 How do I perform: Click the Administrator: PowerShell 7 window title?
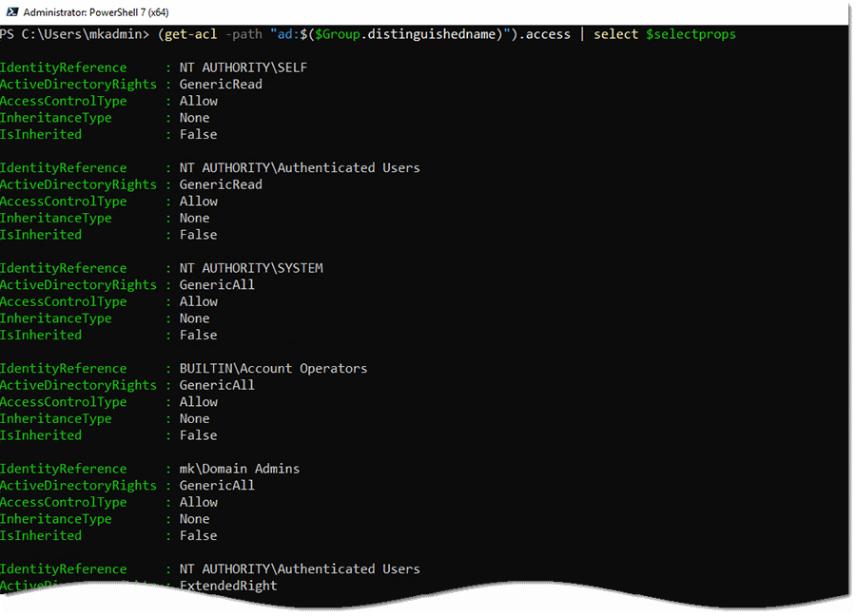click(x=93, y=12)
